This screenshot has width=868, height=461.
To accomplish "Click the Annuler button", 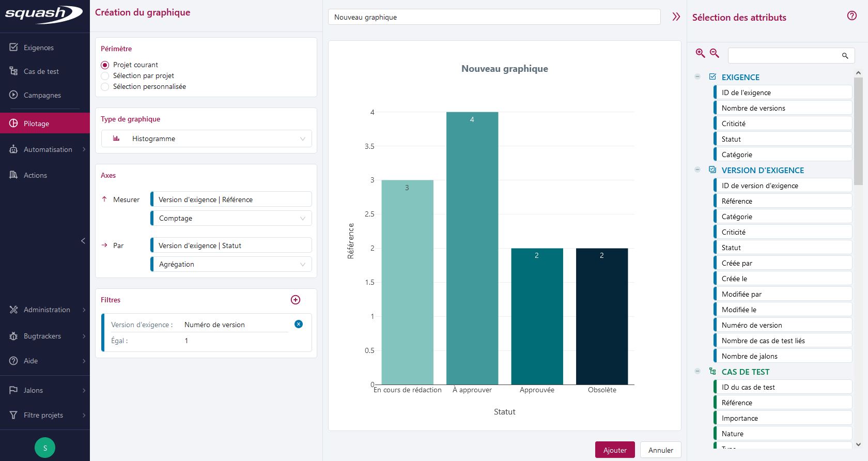I will point(660,450).
